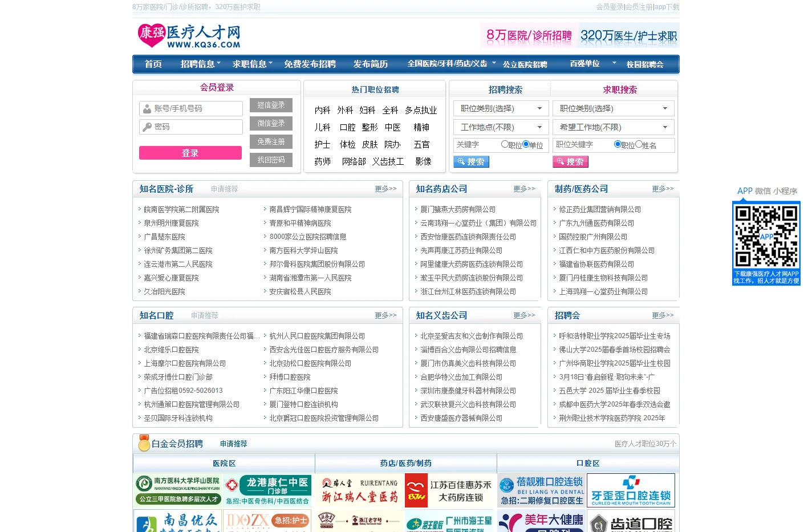The height and width of the screenshot is (532, 812).
Task: Click 牙歪歪口腔连锁 ad banner
Action: tap(631, 490)
